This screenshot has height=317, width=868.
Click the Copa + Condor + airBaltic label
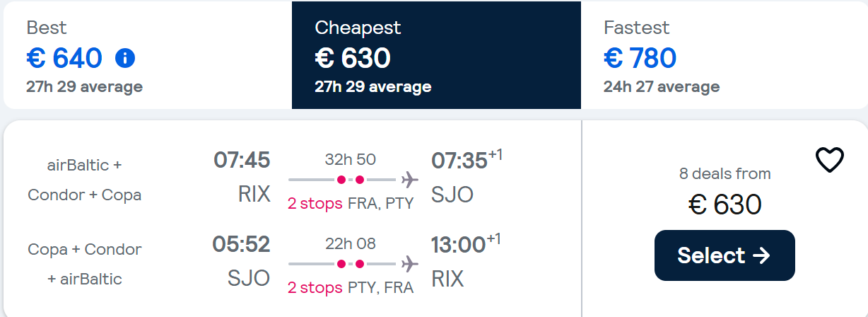point(85,264)
